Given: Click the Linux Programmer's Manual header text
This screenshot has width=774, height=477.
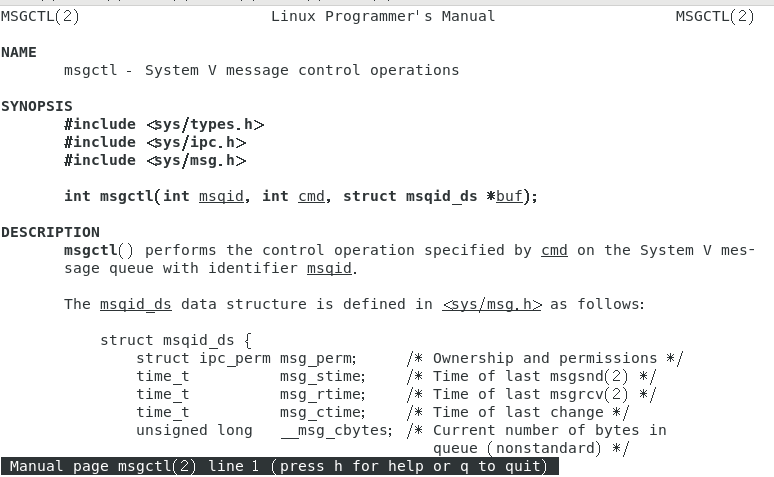Looking at the screenshot, I should tap(383, 16).
